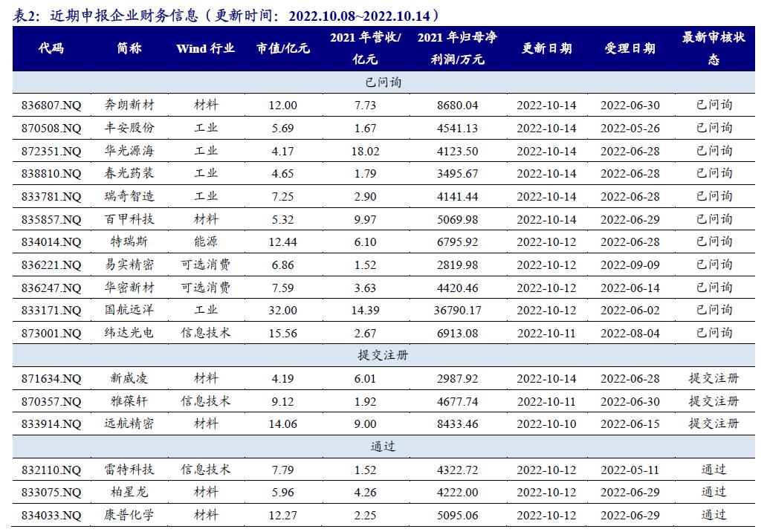Screen dimensions: 767x532
Task: Click the 已问询 section heading row
Action: coord(383,82)
